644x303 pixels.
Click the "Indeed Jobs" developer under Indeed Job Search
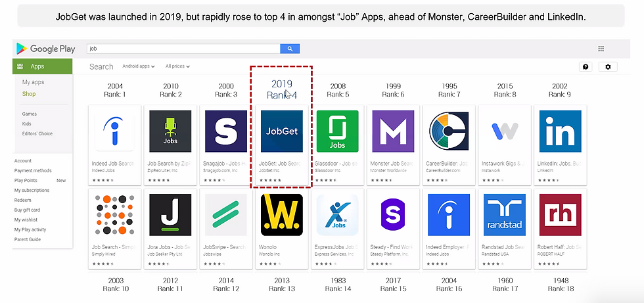click(103, 170)
